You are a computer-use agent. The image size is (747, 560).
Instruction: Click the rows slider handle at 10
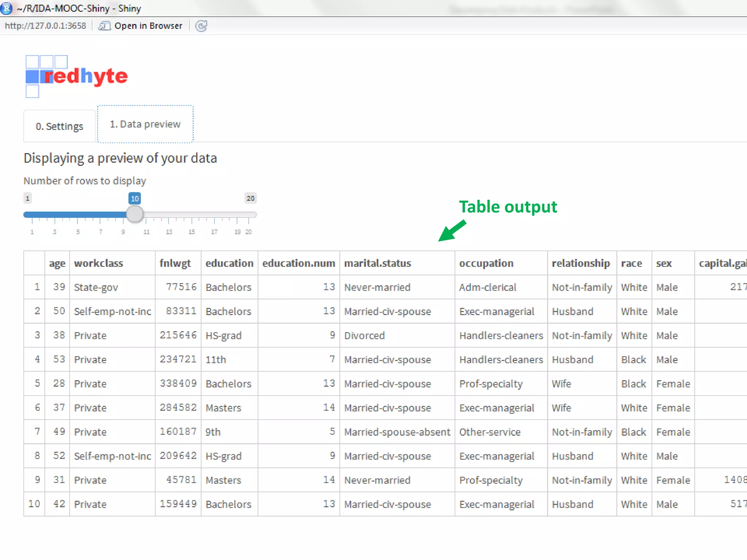135,214
